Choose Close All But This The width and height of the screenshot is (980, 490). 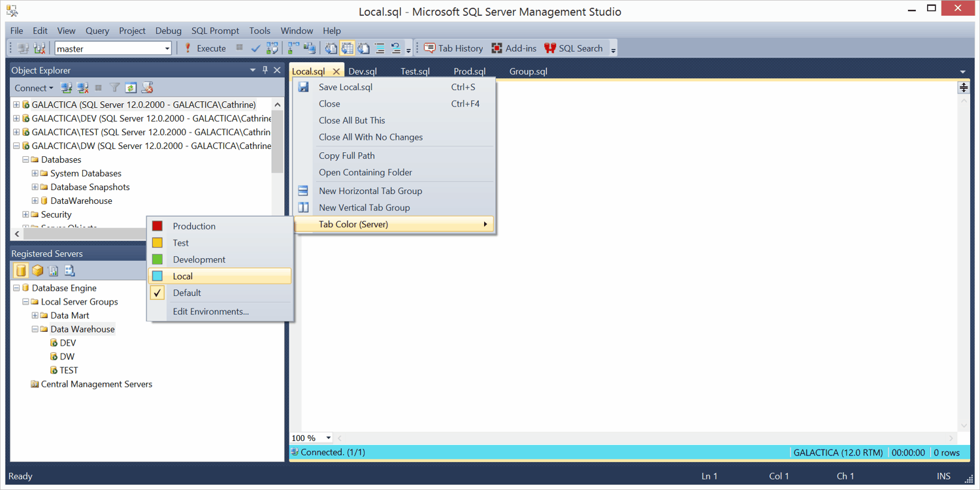[351, 120]
